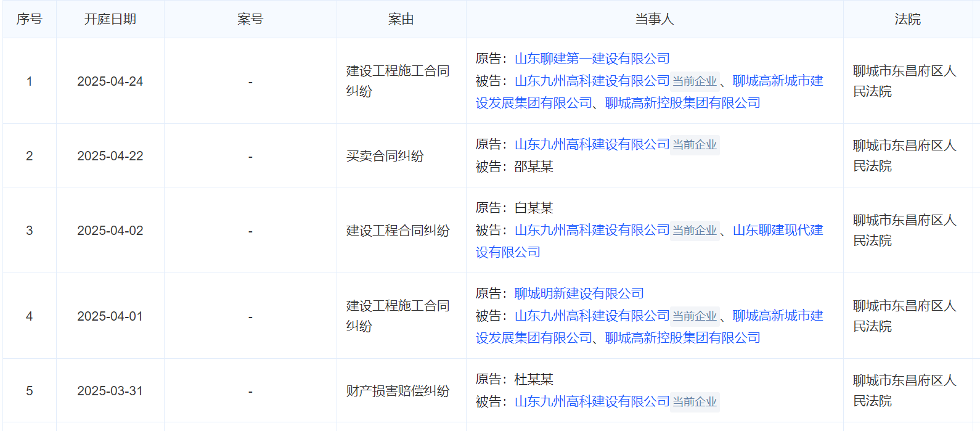This screenshot has width=980, height=431.
Task: Click the 序号 column header
Action: pos(29,19)
